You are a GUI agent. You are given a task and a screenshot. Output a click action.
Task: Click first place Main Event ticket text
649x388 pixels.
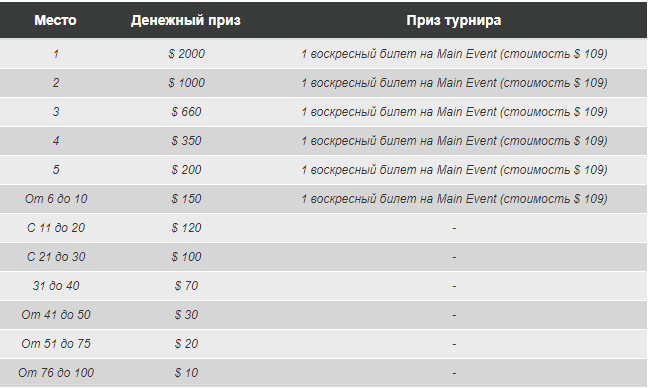pyautogui.click(x=454, y=54)
